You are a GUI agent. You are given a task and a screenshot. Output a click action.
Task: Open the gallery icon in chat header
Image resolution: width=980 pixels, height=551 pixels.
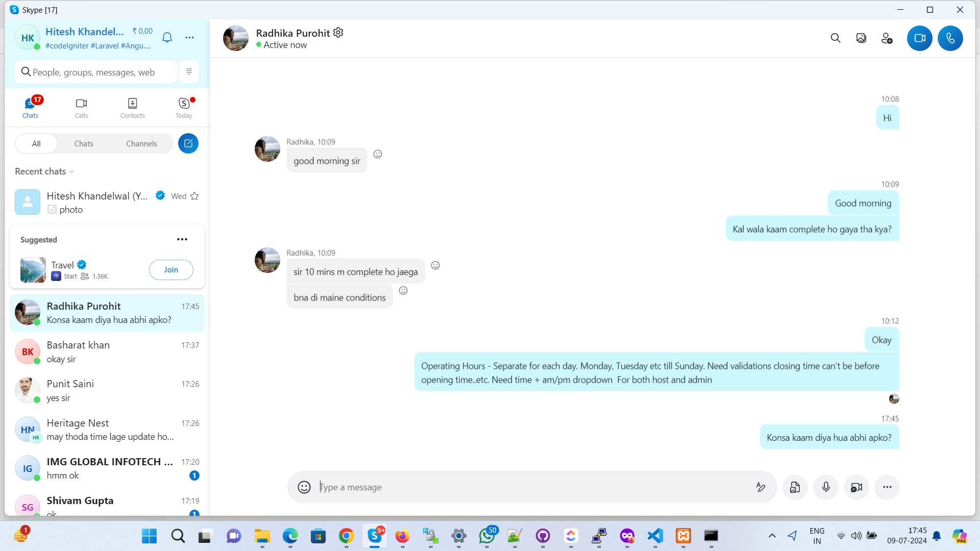click(x=861, y=38)
